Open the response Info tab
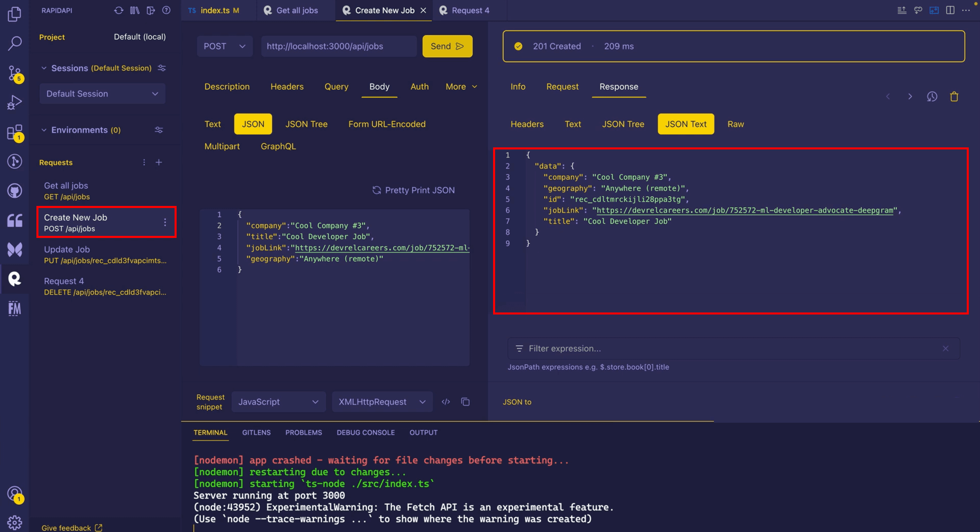The image size is (980, 532). coord(518,87)
